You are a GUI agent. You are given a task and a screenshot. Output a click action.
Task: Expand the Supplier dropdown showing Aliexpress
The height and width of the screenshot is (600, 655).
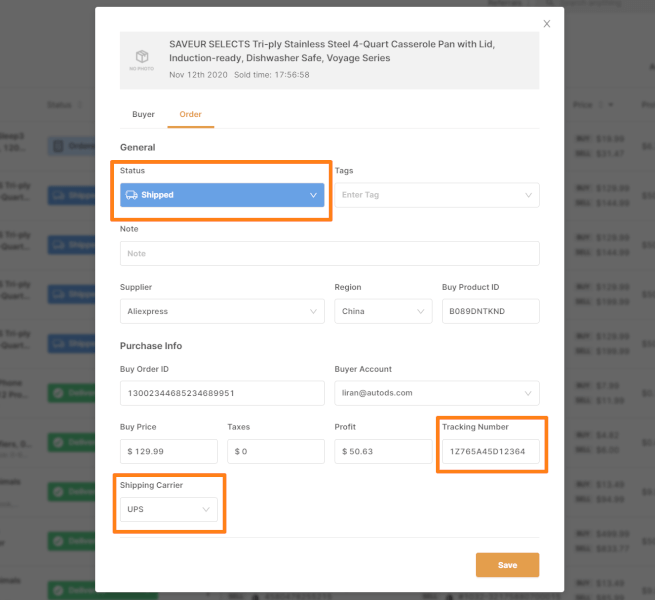222,312
